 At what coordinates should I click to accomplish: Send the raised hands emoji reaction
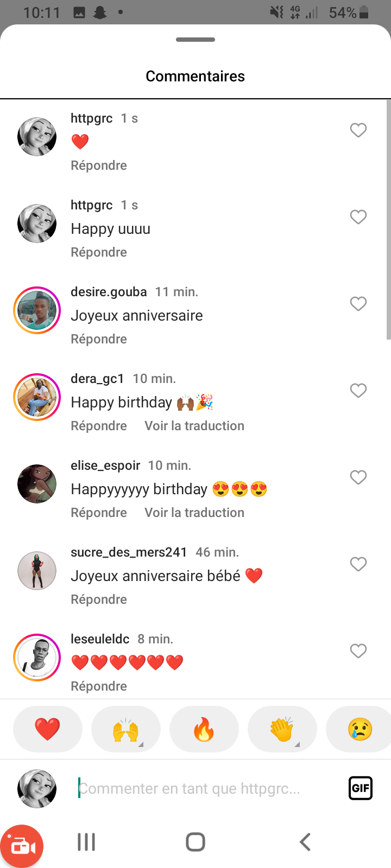point(125,729)
